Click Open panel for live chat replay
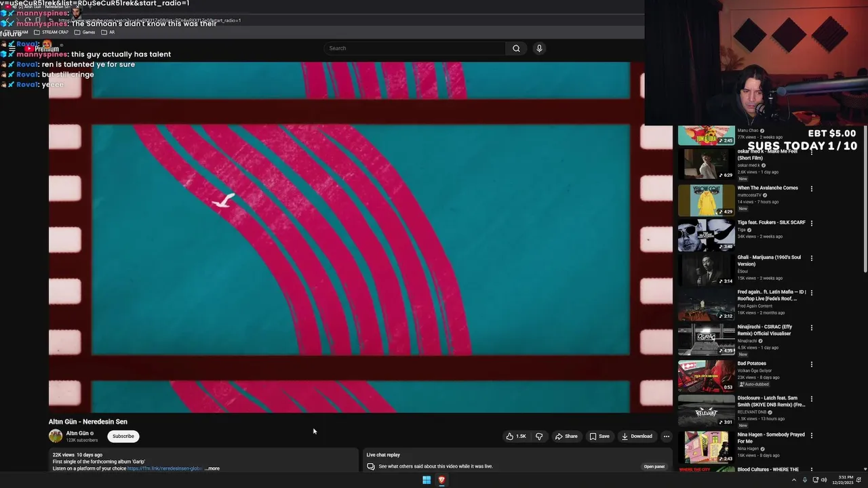868x488 pixels. 654,466
